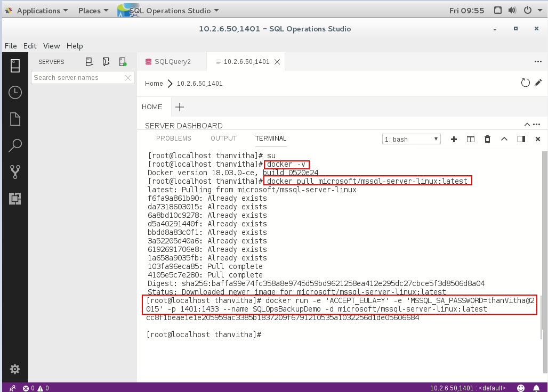Open SQL Operations Studio app menu in top bar
The width and height of the screenshot is (548, 392).
[x=168, y=11]
